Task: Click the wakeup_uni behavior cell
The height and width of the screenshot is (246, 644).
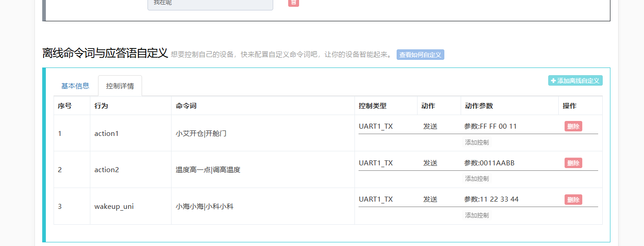Action: (x=114, y=207)
